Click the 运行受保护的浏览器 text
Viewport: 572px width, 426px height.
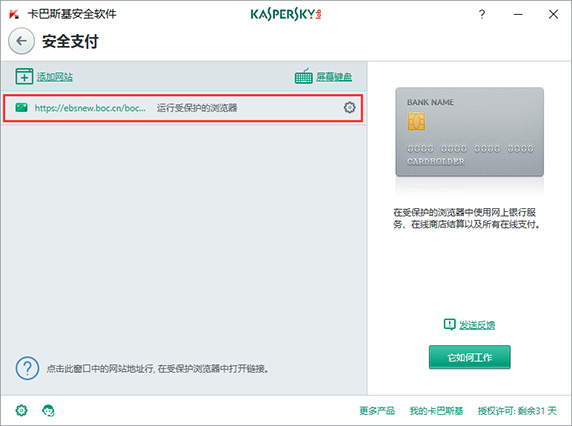click(197, 108)
